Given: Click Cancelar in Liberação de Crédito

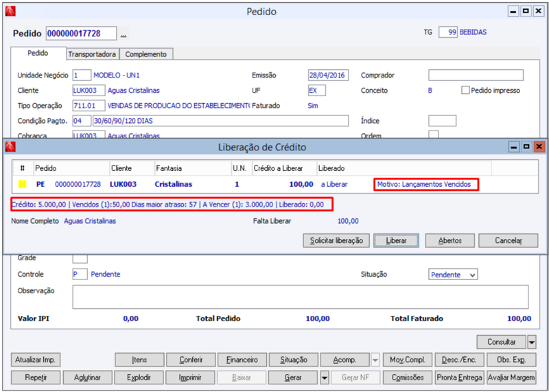Looking at the screenshot, I should [x=508, y=241].
